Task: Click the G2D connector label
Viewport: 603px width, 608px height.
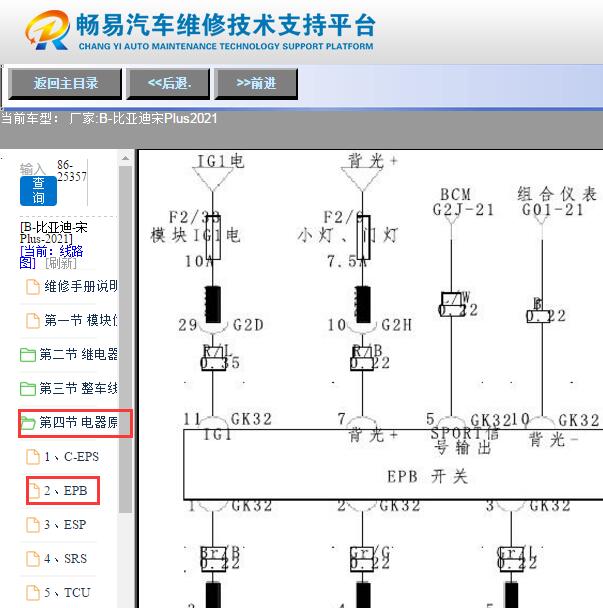Action: pos(248,325)
